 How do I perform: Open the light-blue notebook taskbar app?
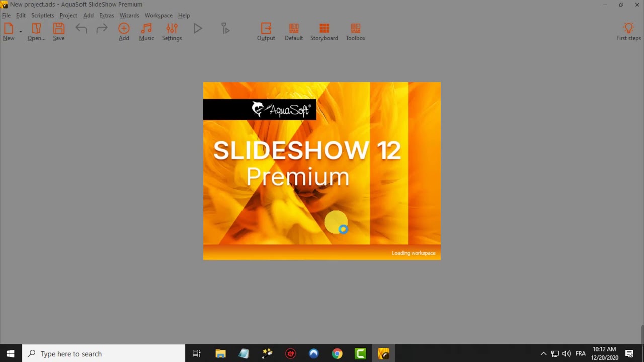point(244,354)
